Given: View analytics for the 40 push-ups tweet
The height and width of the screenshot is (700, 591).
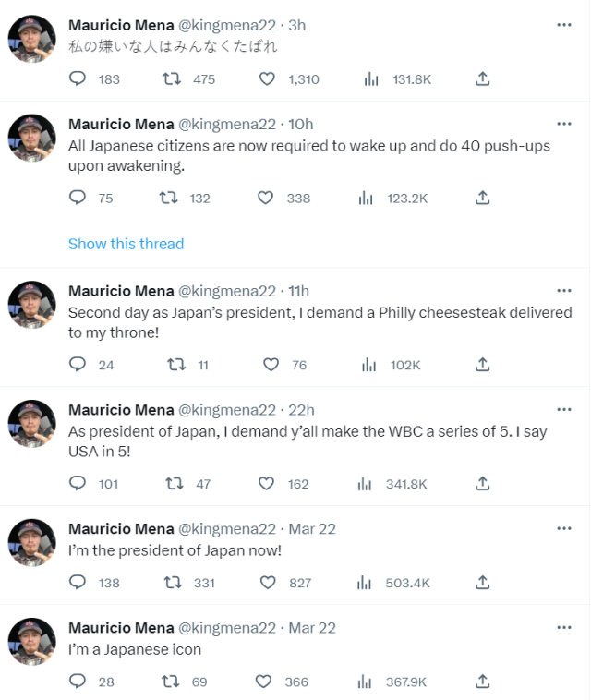Looking at the screenshot, I should [366, 198].
